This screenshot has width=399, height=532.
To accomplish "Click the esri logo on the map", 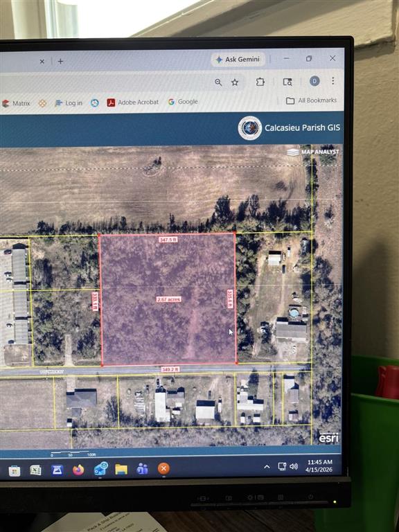I will 328,438.
